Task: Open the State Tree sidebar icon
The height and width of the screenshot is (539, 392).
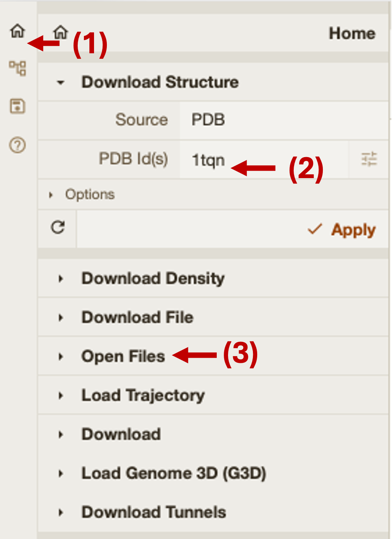Action: point(17,68)
